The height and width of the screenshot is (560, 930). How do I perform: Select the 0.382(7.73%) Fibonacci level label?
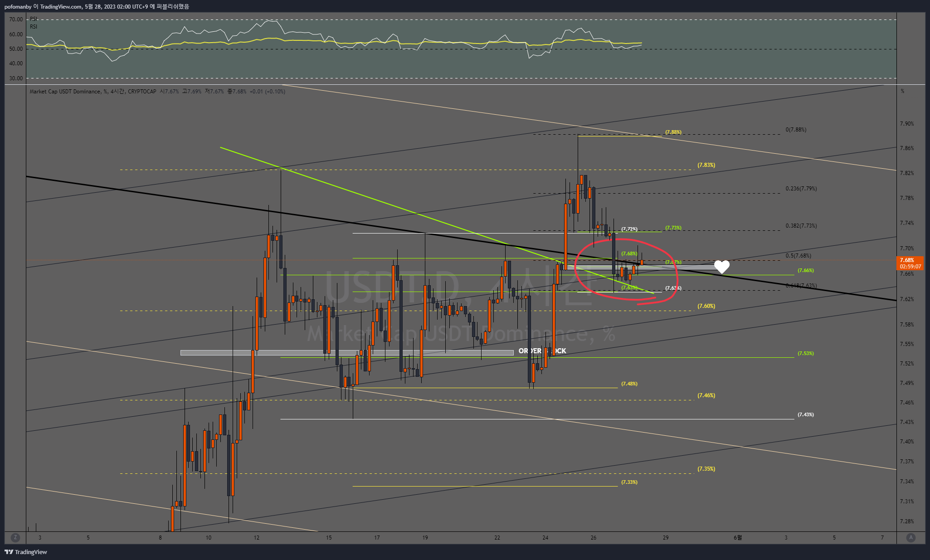pyautogui.click(x=801, y=226)
